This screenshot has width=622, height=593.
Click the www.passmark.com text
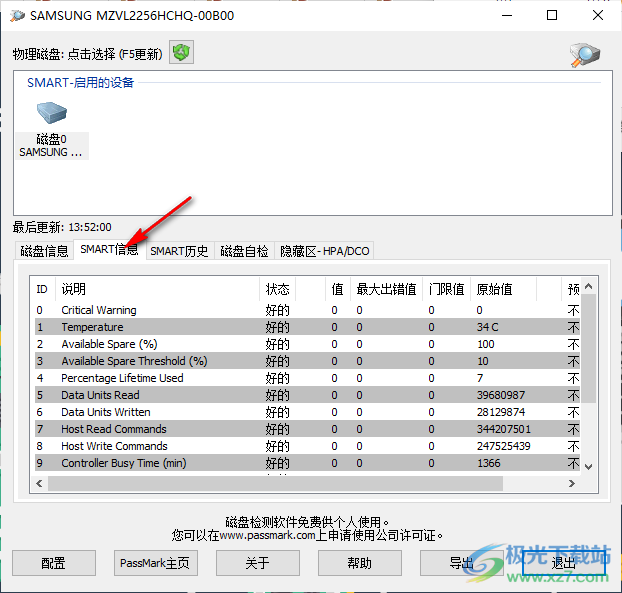click(x=267, y=536)
